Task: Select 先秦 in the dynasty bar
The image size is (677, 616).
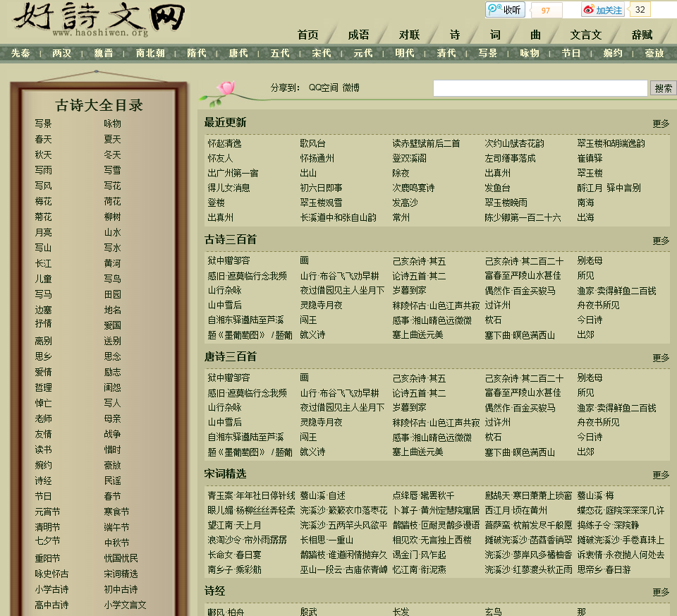Action: tap(20, 53)
